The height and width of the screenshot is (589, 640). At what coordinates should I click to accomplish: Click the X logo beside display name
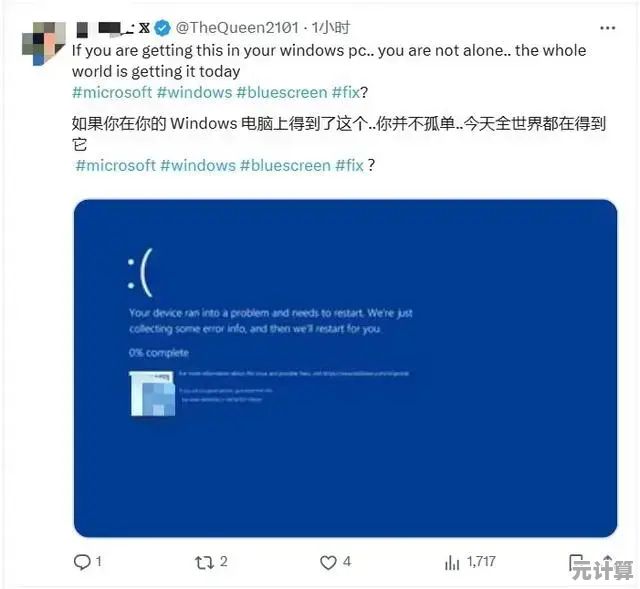point(144,28)
